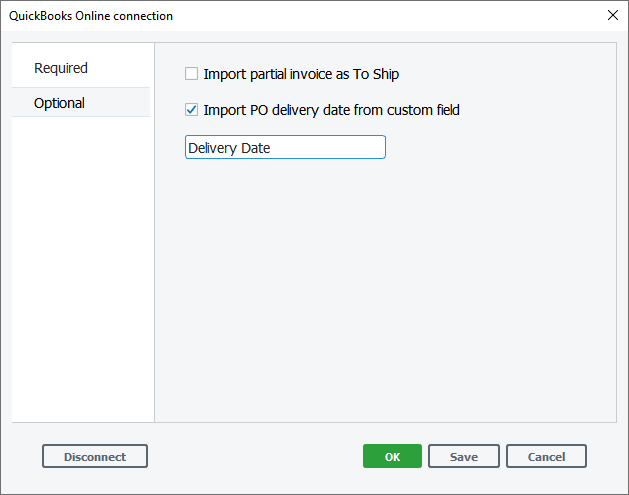Click the "Import partial invoice as To Ship" label
Screen dimensions: 629x495
[x=300, y=74]
